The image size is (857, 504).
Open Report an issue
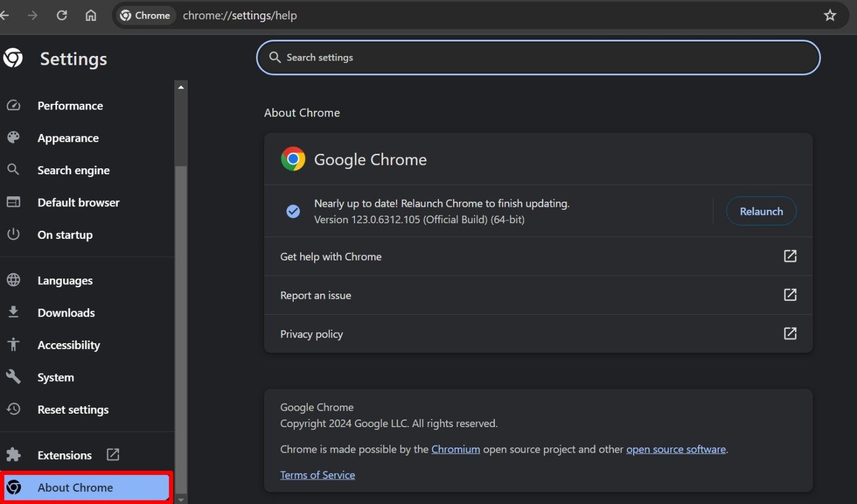538,295
